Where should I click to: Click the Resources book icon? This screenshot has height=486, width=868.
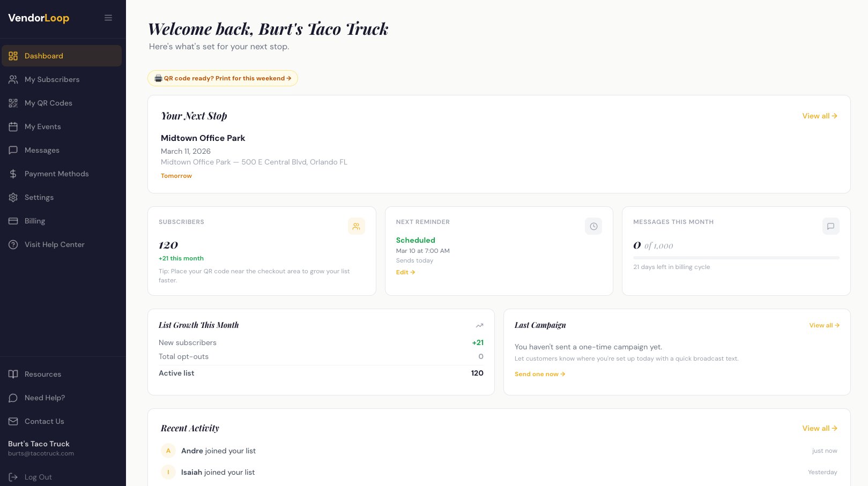click(13, 374)
